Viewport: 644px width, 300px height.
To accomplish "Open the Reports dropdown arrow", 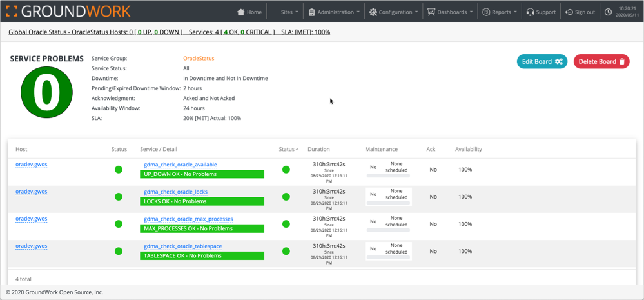I will tap(516, 12).
